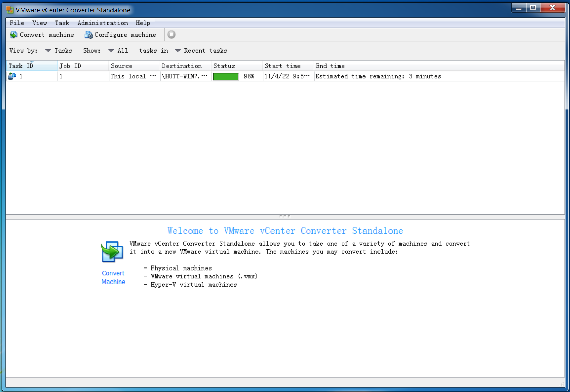This screenshot has height=392, width=570.
Task: Expand the Recent tasks dropdown
Action: click(201, 51)
